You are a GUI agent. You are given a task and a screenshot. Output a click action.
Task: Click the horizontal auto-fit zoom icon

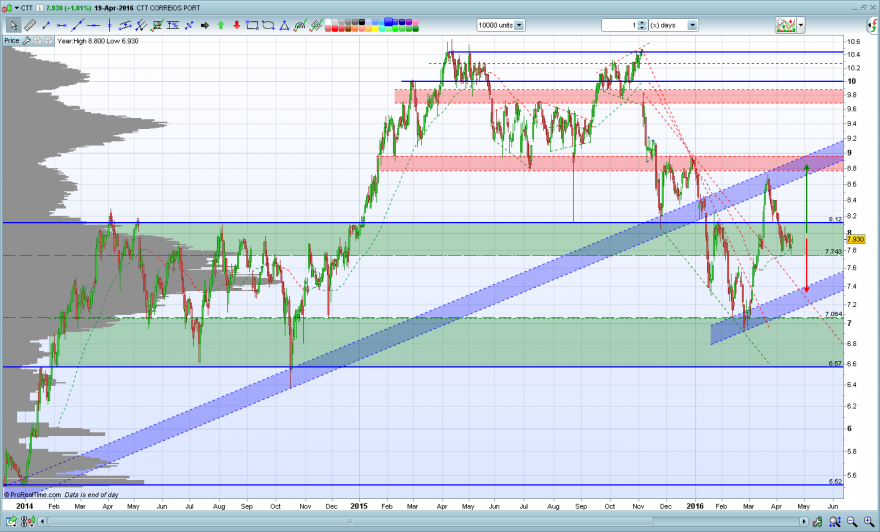click(x=835, y=522)
